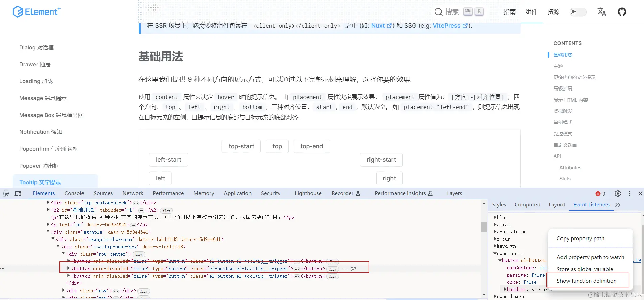644x300 pixels.
Task: Toggle the device toolbar icon in DevTools
Action: click(x=18, y=193)
